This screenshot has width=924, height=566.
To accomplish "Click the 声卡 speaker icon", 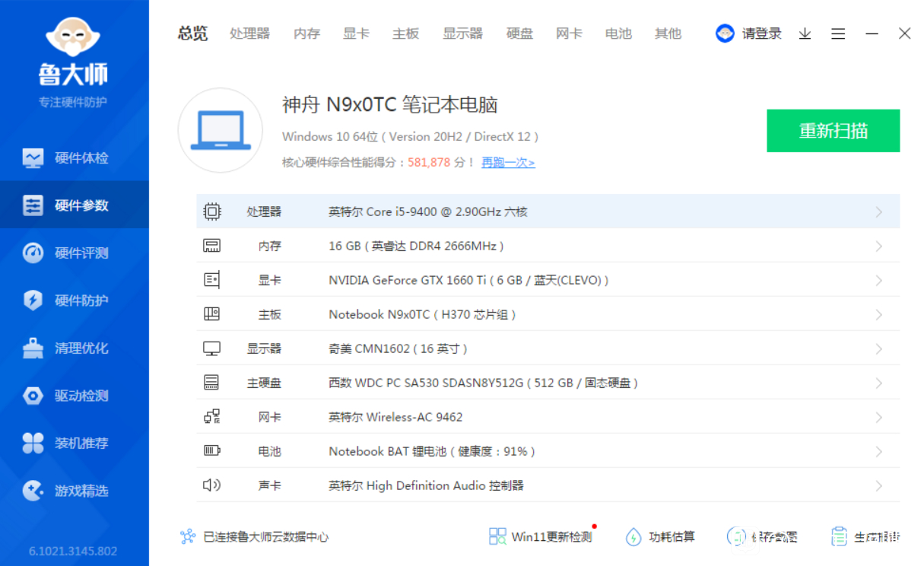I will [x=212, y=485].
